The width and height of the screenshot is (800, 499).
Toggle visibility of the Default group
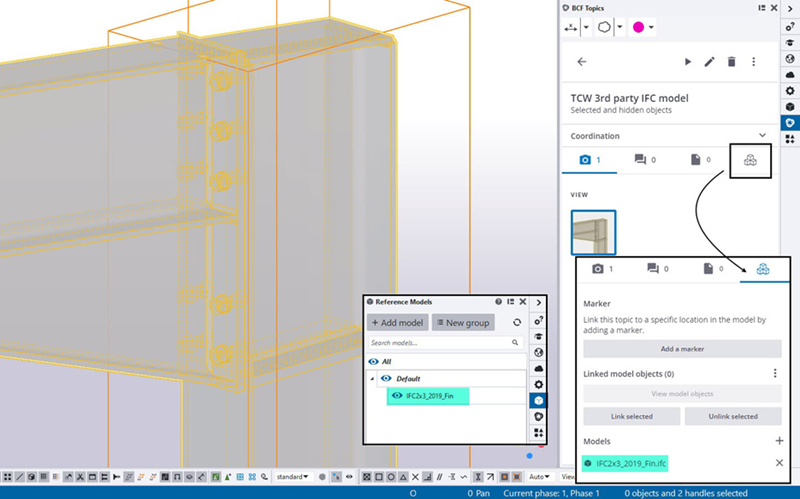[385, 379]
